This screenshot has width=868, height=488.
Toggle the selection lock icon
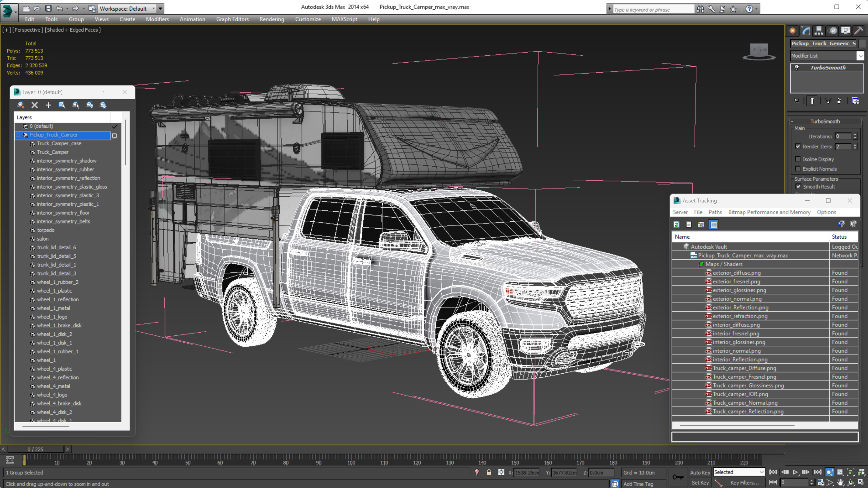(489, 472)
